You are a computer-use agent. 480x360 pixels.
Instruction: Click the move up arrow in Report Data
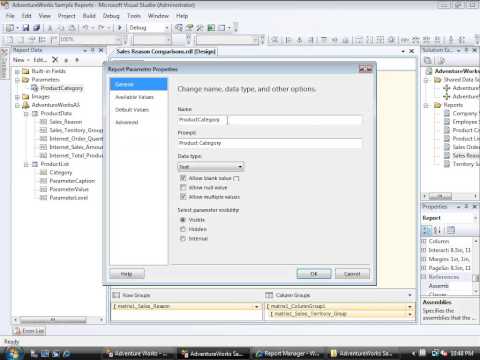[x=66, y=60]
